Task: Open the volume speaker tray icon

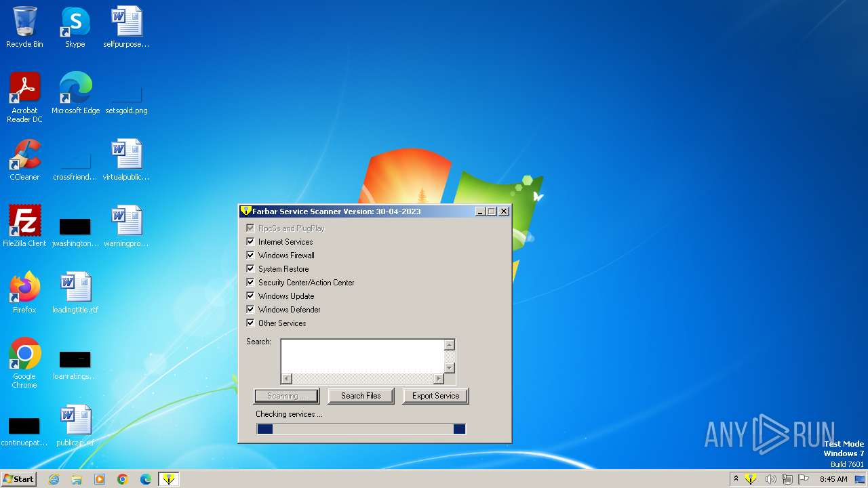Action: click(x=770, y=479)
